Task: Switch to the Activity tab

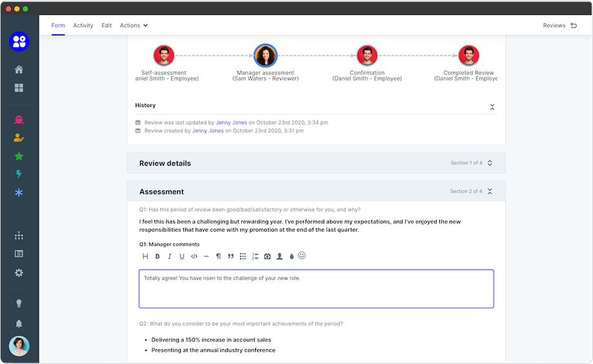Action: tap(83, 25)
